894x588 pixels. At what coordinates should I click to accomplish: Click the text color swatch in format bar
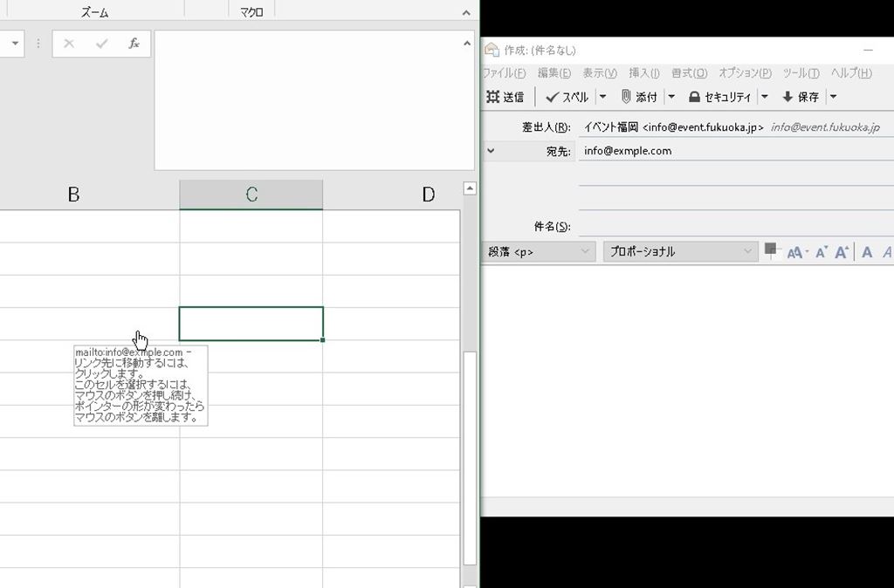771,250
